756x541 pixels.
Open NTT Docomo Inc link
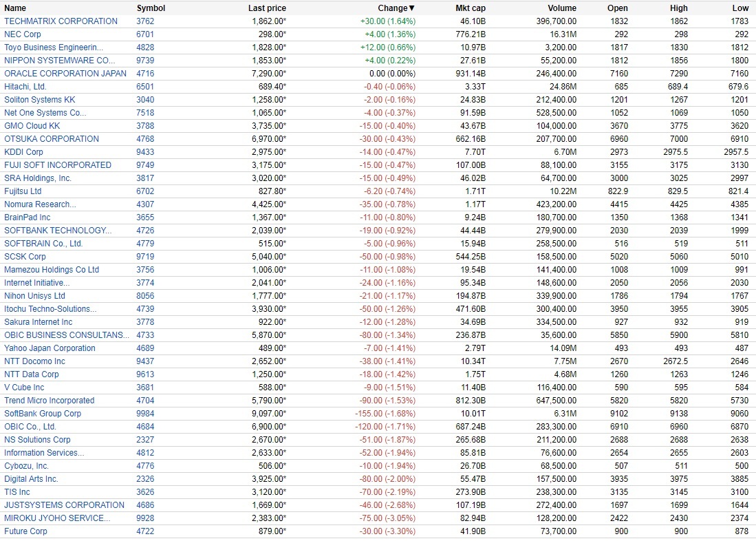pos(34,361)
